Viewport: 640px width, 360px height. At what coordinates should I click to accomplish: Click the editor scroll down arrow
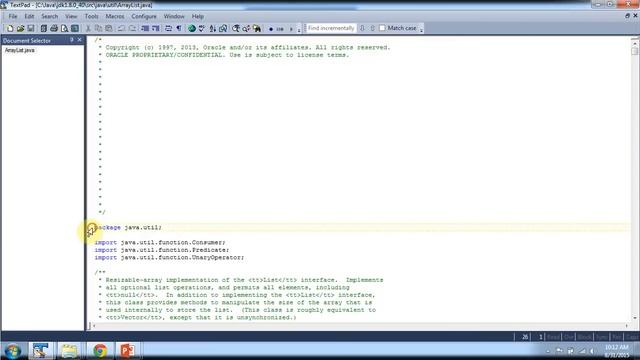tap(634, 318)
